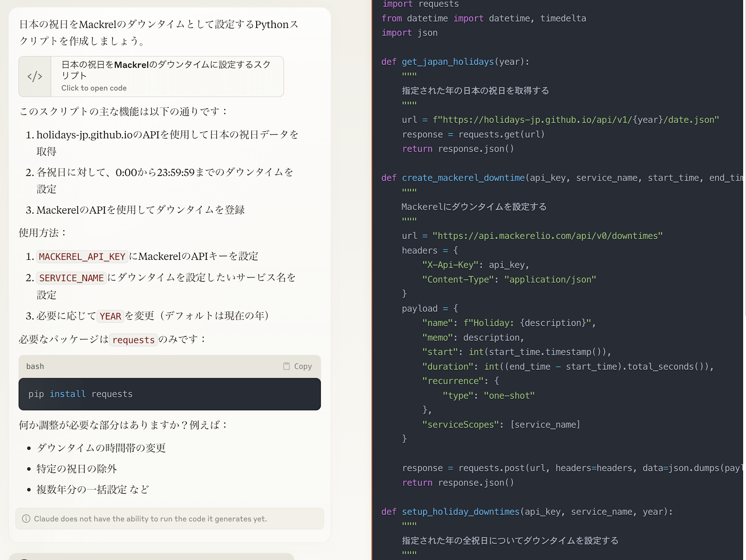Click the "serviceScopes" payload line
746x560 pixels.
501,424
